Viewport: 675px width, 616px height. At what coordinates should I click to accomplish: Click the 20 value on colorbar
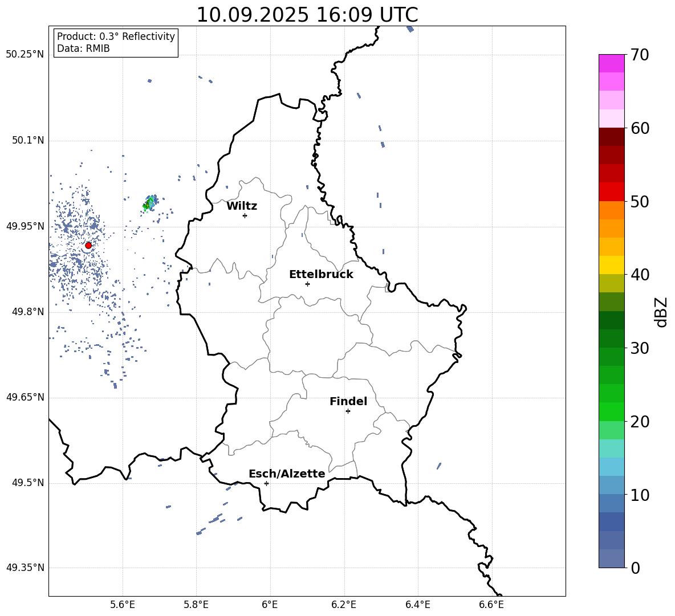tap(640, 421)
